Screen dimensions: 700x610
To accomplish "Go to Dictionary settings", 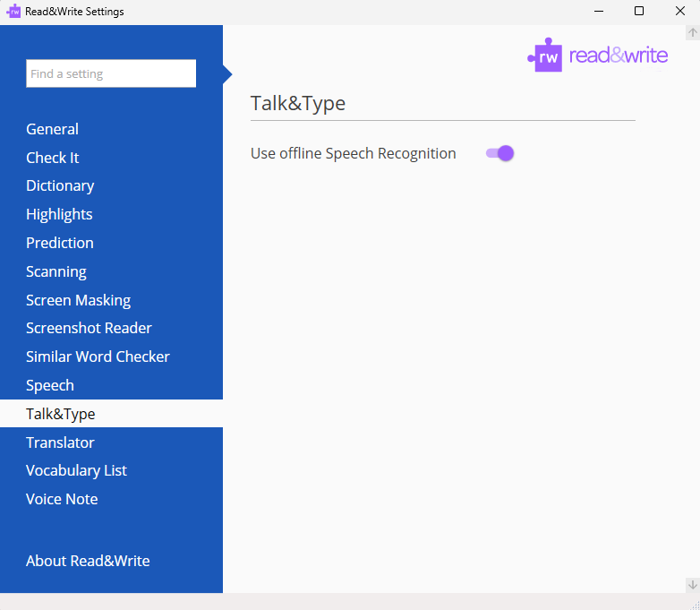I will 60,186.
